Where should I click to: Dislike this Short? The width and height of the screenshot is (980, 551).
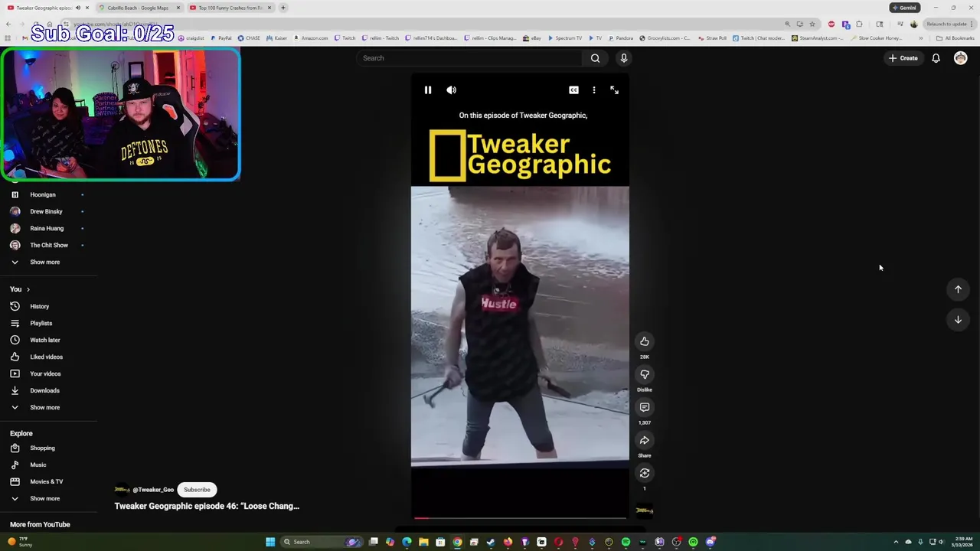tap(645, 374)
